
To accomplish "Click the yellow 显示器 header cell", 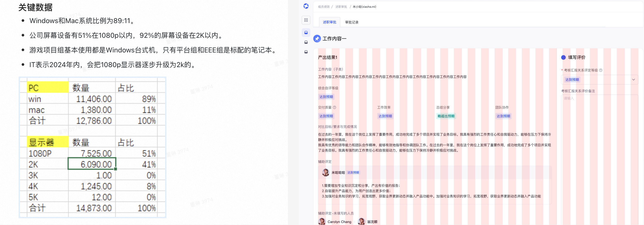I will pyautogui.click(x=48, y=142).
